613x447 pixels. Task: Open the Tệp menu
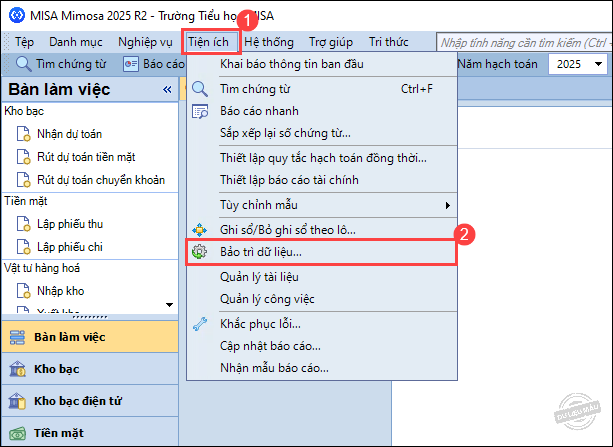pos(24,42)
